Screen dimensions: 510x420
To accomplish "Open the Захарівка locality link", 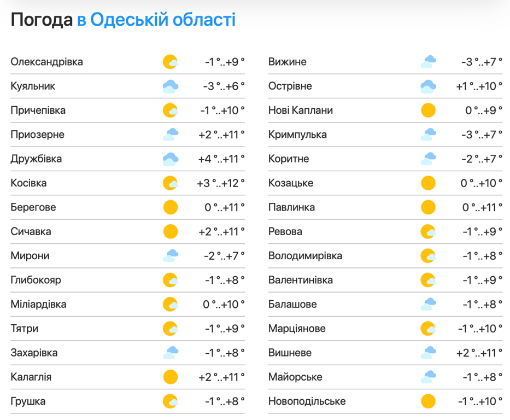I will click(x=34, y=353).
